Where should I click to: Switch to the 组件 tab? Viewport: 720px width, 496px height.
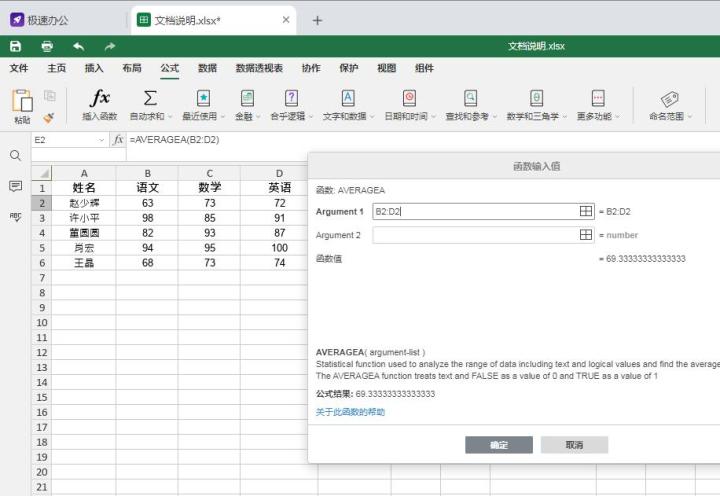[x=424, y=68]
